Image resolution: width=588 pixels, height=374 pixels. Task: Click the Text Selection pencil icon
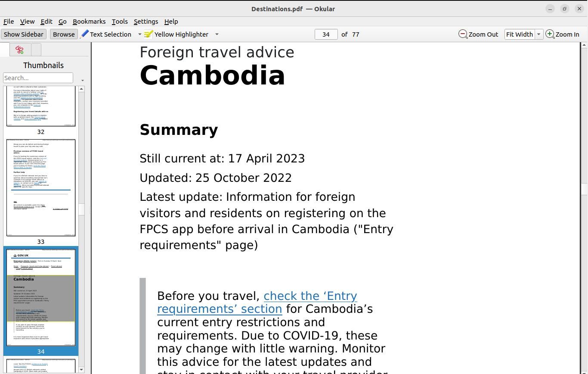[x=85, y=34]
